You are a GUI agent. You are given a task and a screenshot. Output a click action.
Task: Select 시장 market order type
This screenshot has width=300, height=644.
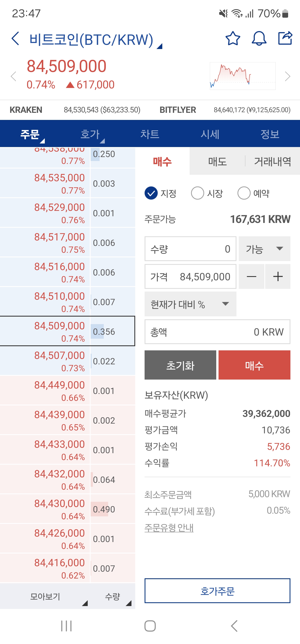197,193
